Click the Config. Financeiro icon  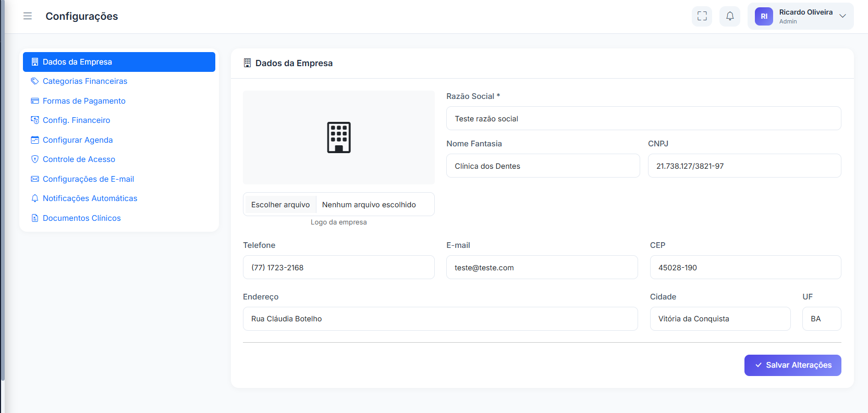(35, 120)
